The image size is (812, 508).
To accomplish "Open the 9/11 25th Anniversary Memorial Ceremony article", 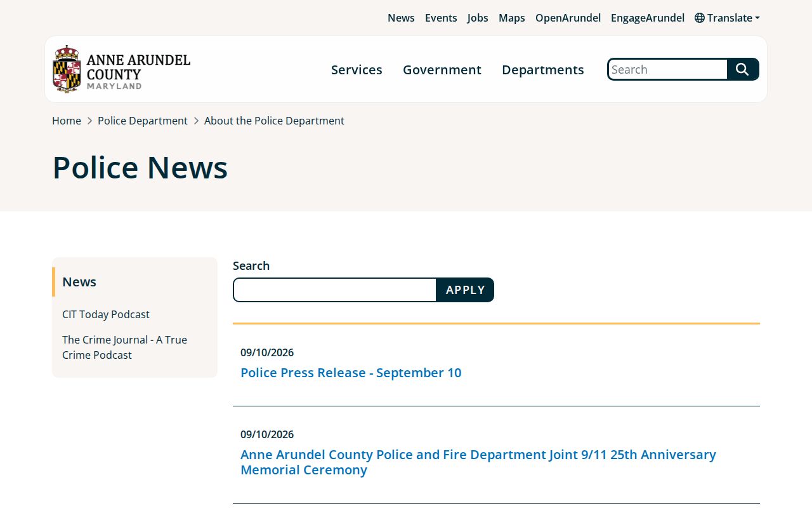I will (478, 462).
